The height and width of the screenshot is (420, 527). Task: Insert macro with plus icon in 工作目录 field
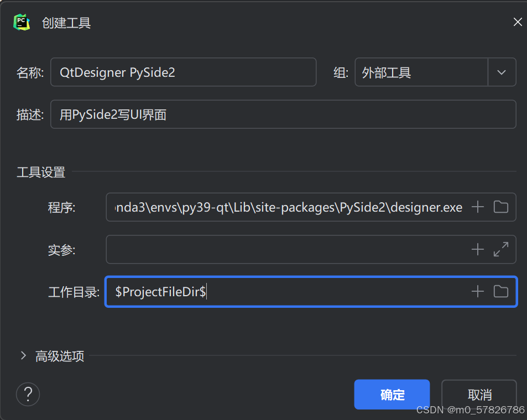pos(478,291)
